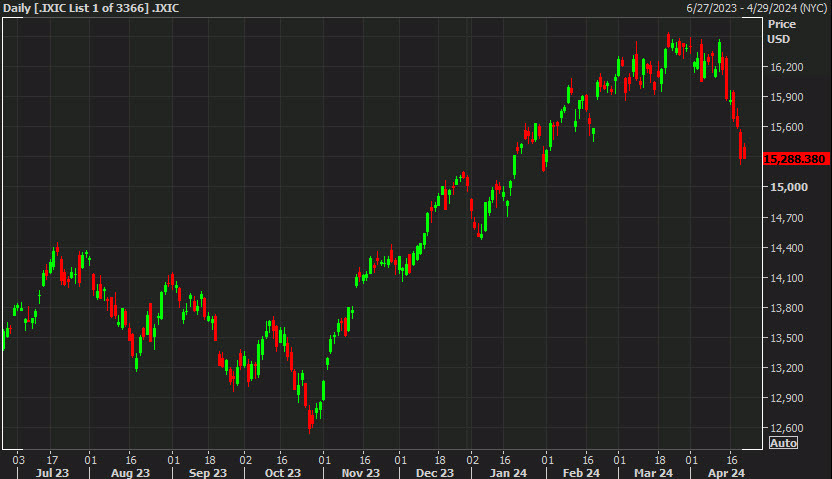The height and width of the screenshot is (479, 832).
Task: Click the 13,500 price axis value
Action: pyautogui.click(x=786, y=338)
